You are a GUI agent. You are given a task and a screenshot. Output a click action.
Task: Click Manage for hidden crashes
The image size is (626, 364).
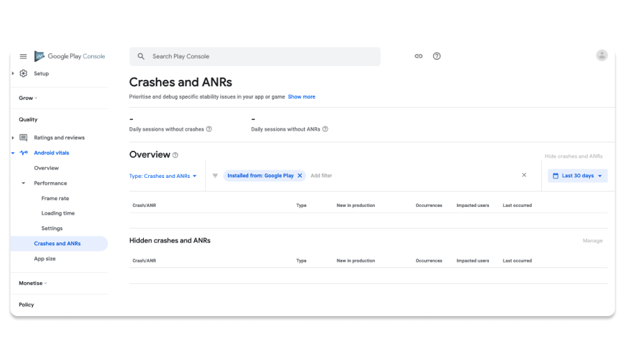coord(593,240)
